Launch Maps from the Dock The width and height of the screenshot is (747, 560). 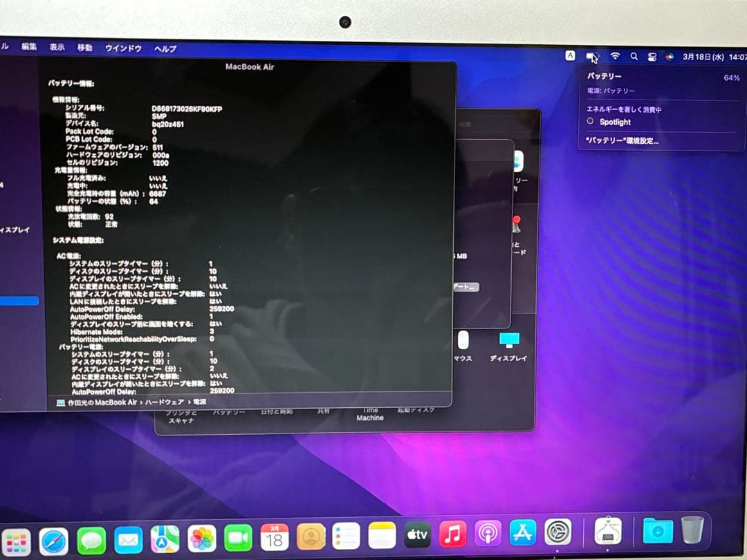165,539
